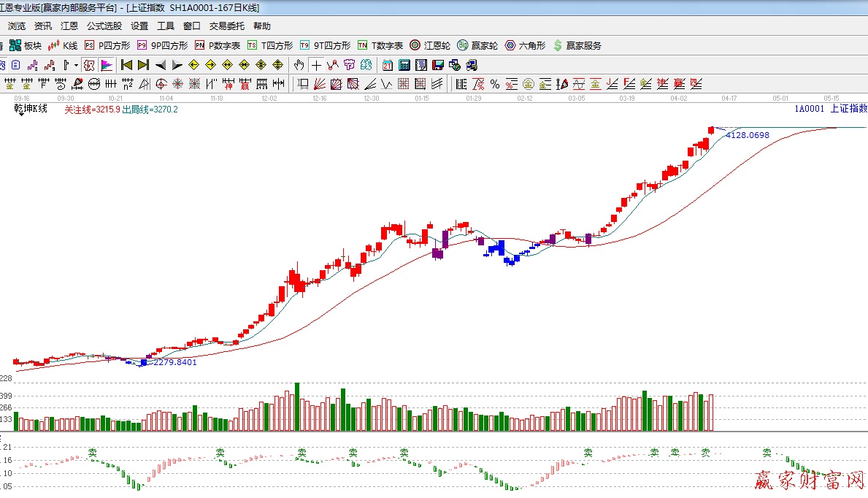
Task: Click the 板块 sector button
Action: [x=26, y=45]
